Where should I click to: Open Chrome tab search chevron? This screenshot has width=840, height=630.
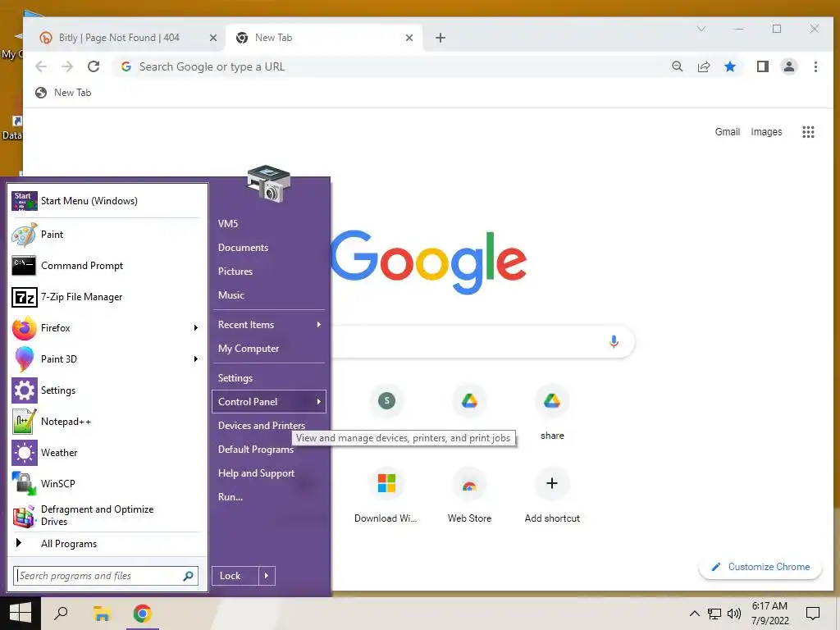point(701,29)
